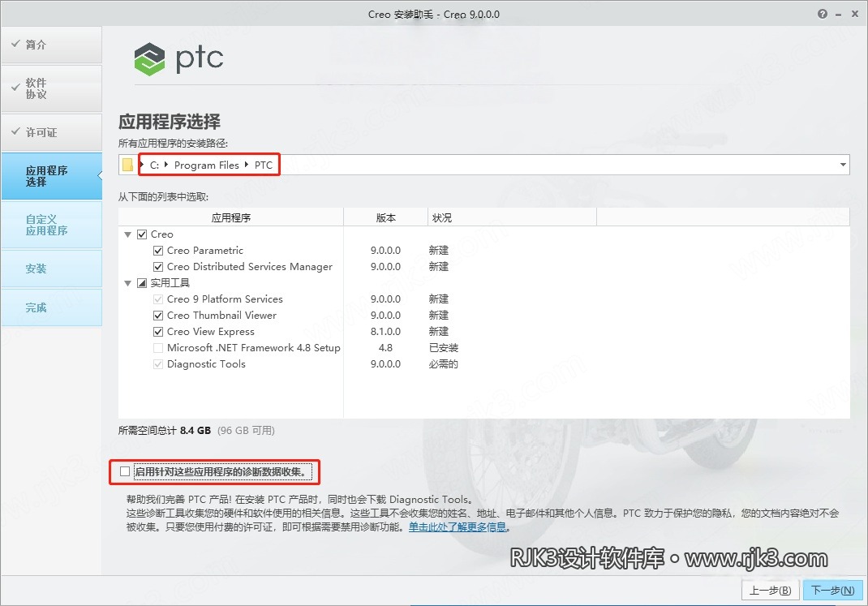The width and height of the screenshot is (868, 606).
Task: Uncheck Creo Thumbnail Viewer
Action: click(x=158, y=316)
